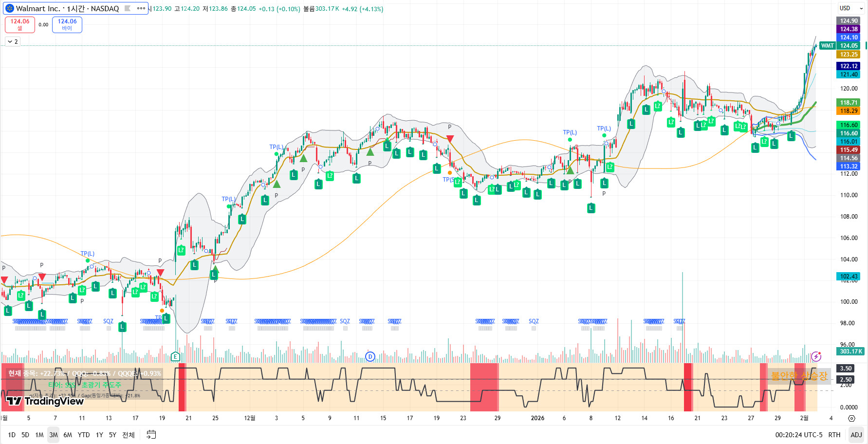Click the 불안한 상승장 indicator label
The height and width of the screenshot is (444, 868).
799,376
